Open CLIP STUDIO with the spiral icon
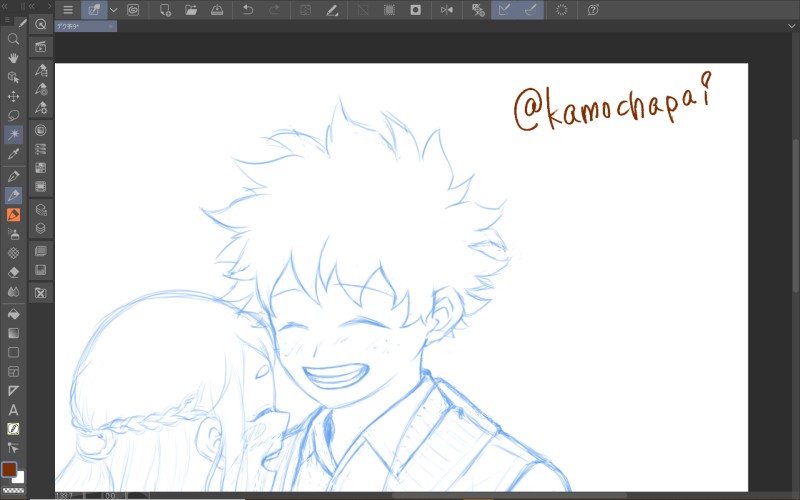Screen dimensions: 800x500 click(x=133, y=10)
